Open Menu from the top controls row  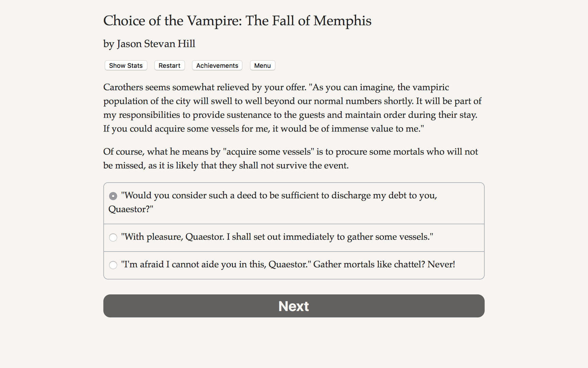pyautogui.click(x=262, y=65)
